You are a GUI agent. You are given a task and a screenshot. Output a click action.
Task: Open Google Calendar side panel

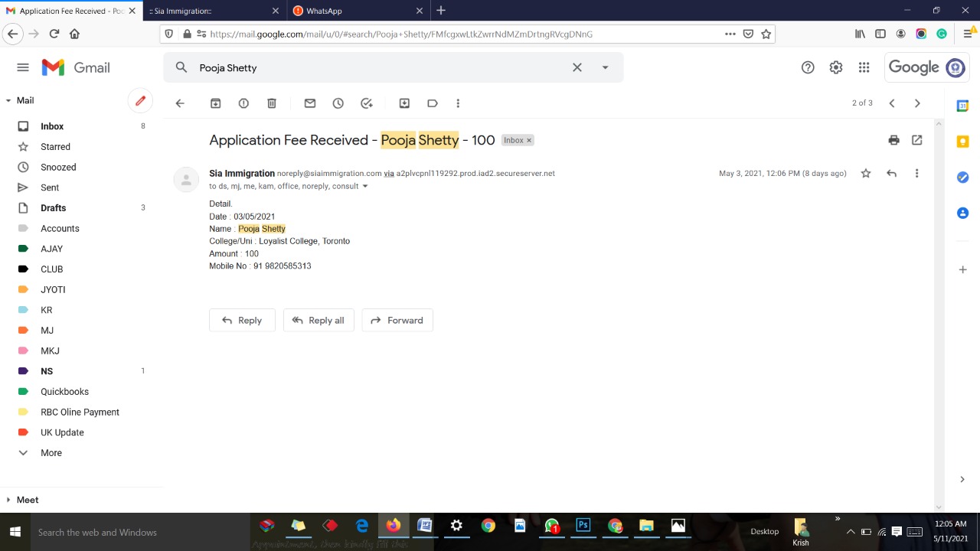tap(963, 106)
